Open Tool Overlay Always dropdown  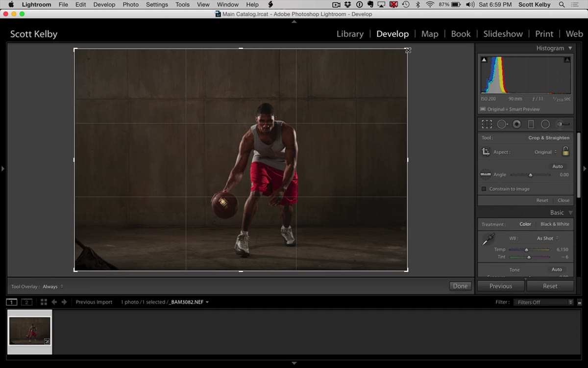point(53,287)
